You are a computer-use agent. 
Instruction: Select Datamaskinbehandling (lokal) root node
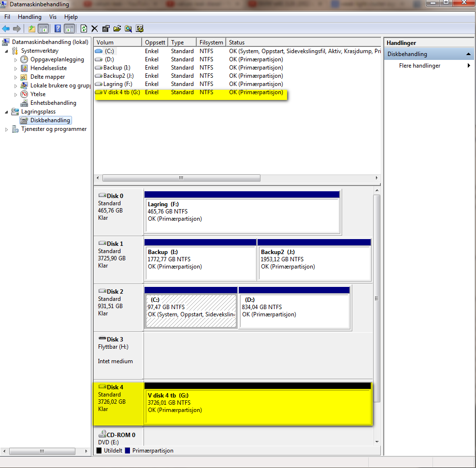coord(50,42)
